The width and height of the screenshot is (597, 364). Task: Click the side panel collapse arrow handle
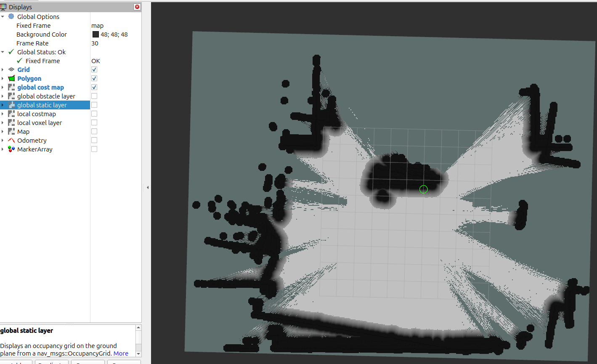147,188
